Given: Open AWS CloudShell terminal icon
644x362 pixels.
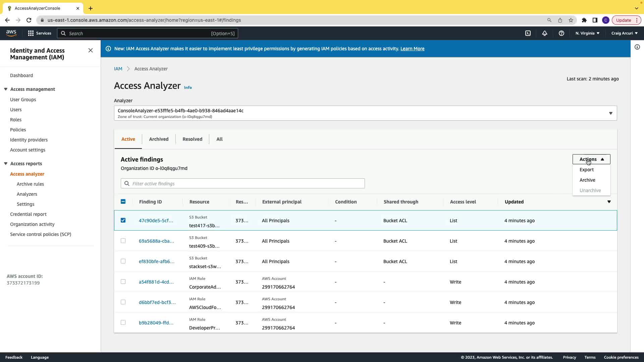Looking at the screenshot, I should pos(528,33).
